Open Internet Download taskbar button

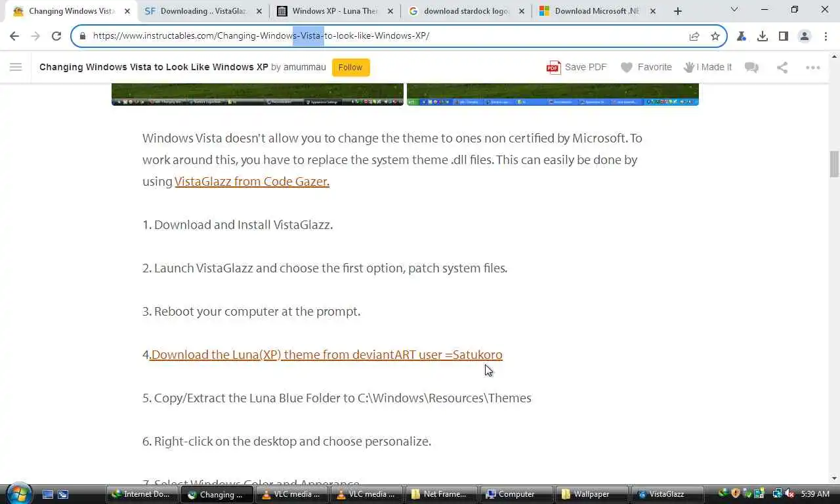(x=142, y=494)
